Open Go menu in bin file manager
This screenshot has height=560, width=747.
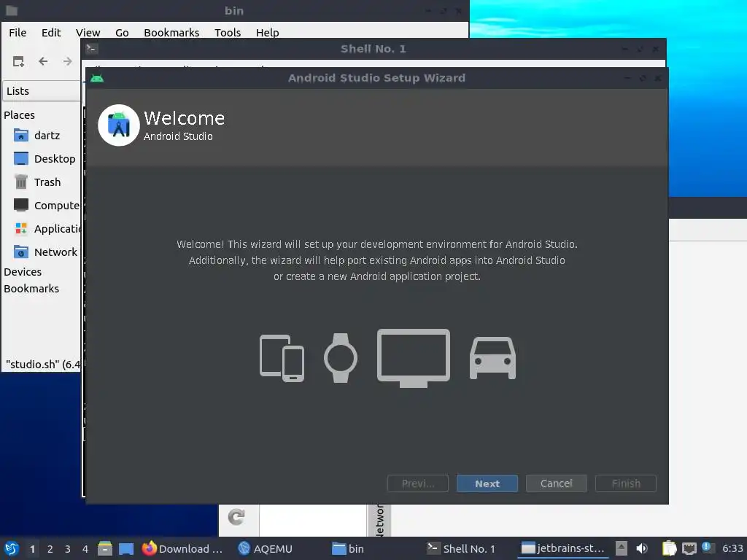pos(122,32)
